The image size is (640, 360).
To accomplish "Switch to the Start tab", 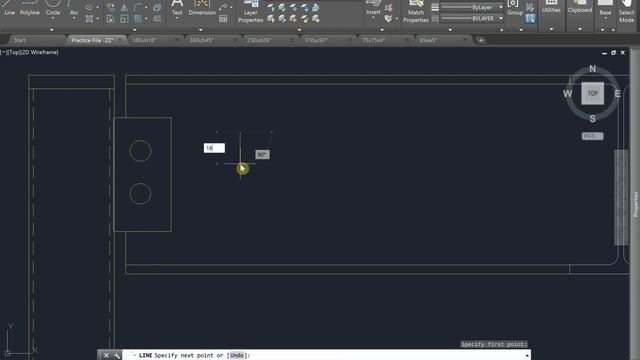I will pyautogui.click(x=19, y=40).
